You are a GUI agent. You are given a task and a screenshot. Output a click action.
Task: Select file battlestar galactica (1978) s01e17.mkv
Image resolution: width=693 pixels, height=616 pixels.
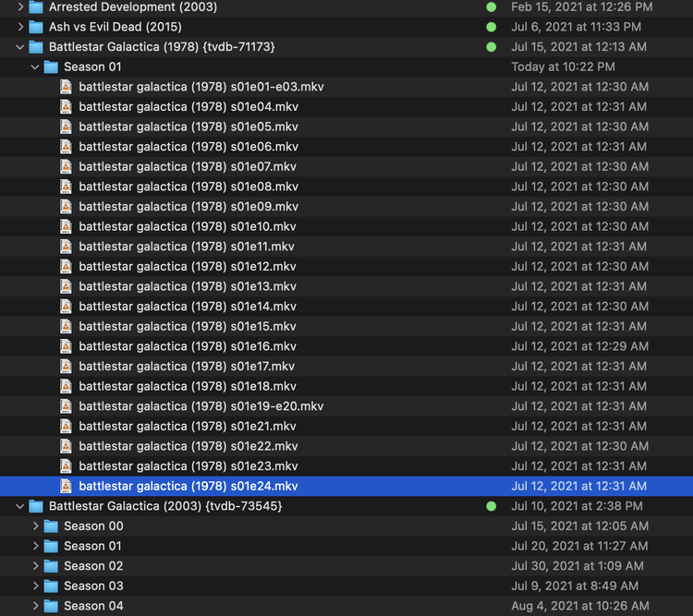pyautogui.click(x=187, y=367)
